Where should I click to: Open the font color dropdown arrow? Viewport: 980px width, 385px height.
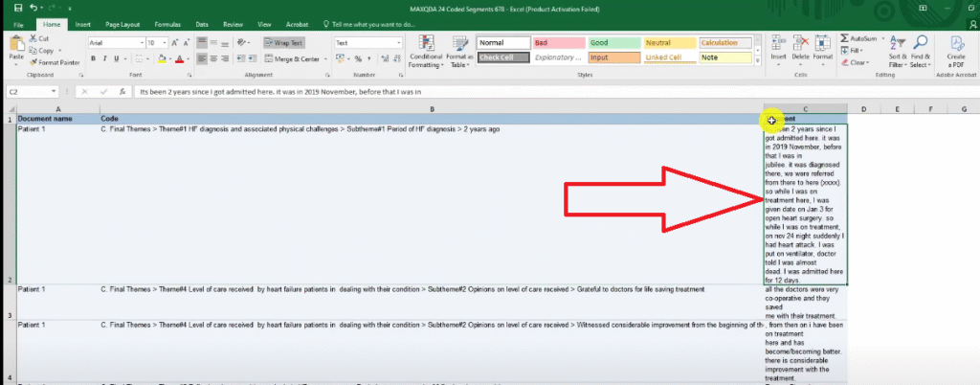pos(187,59)
